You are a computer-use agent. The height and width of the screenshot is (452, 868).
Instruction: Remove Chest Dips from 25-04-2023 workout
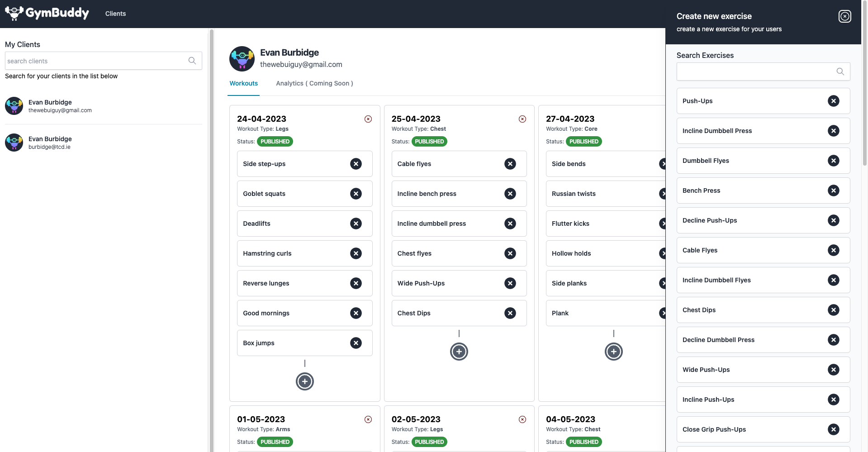tap(510, 313)
